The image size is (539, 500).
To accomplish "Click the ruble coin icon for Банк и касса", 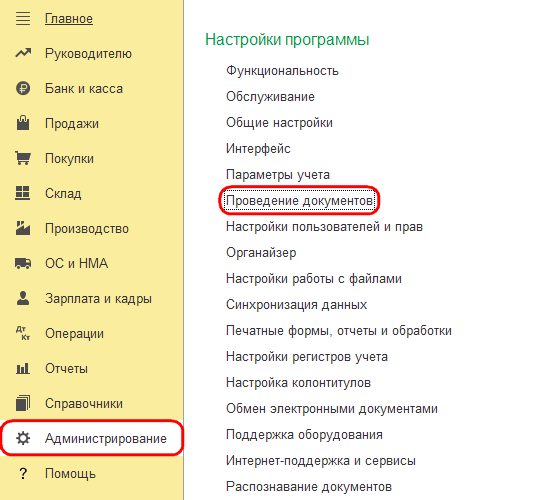I will [x=23, y=88].
